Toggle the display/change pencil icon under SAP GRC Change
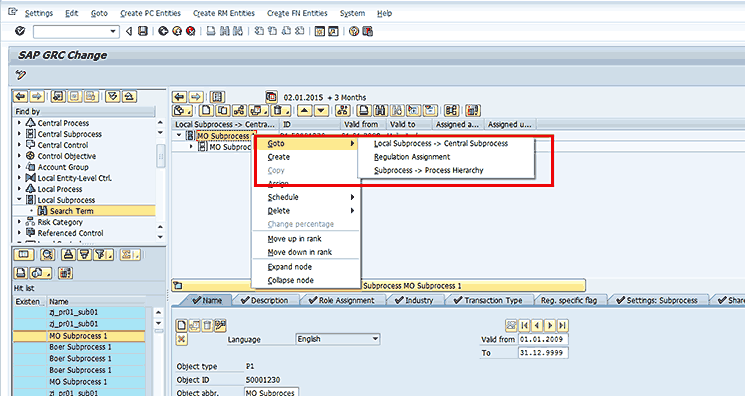 20,74
